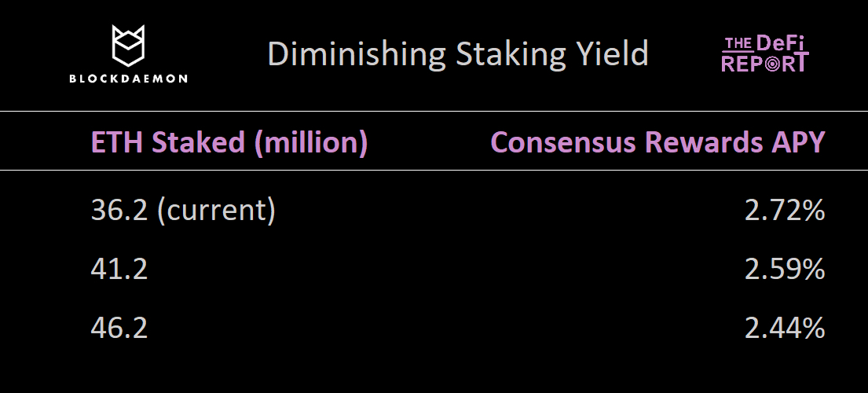
Task: Click the 41.2 staked value
Action: pos(119,270)
